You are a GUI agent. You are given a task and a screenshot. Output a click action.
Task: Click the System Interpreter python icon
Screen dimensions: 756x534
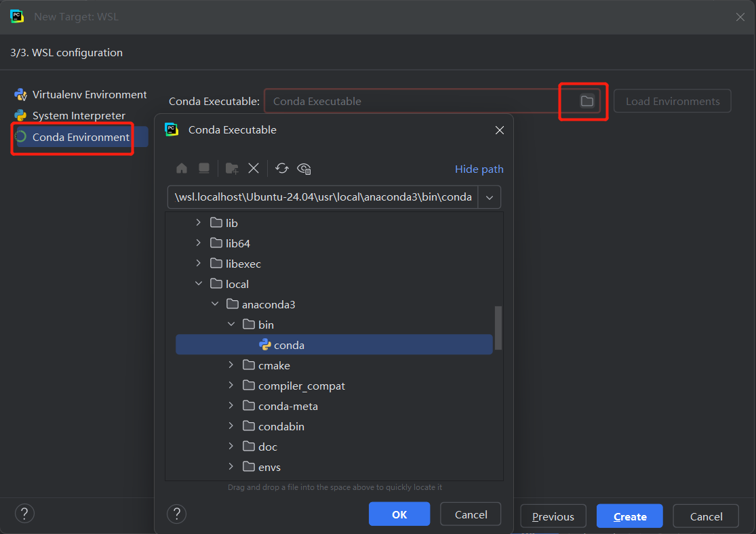tap(21, 116)
